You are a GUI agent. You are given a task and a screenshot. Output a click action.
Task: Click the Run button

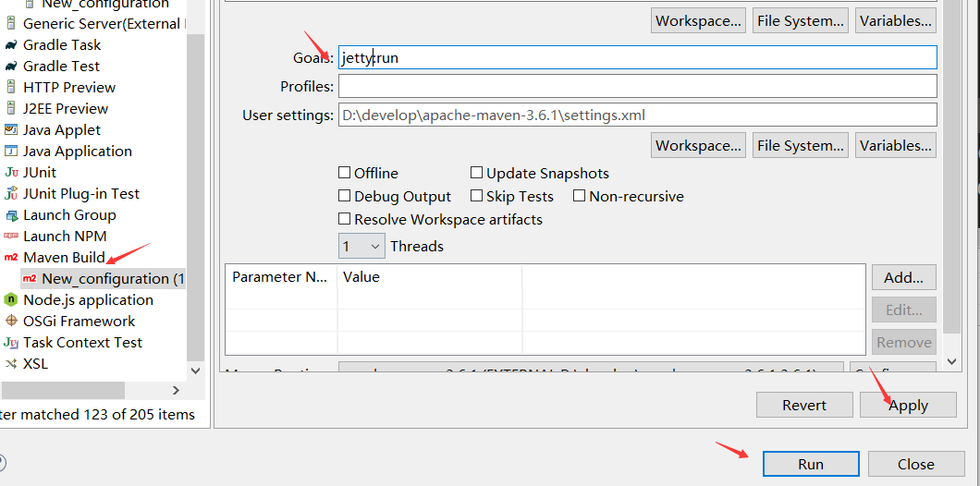pos(811,464)
